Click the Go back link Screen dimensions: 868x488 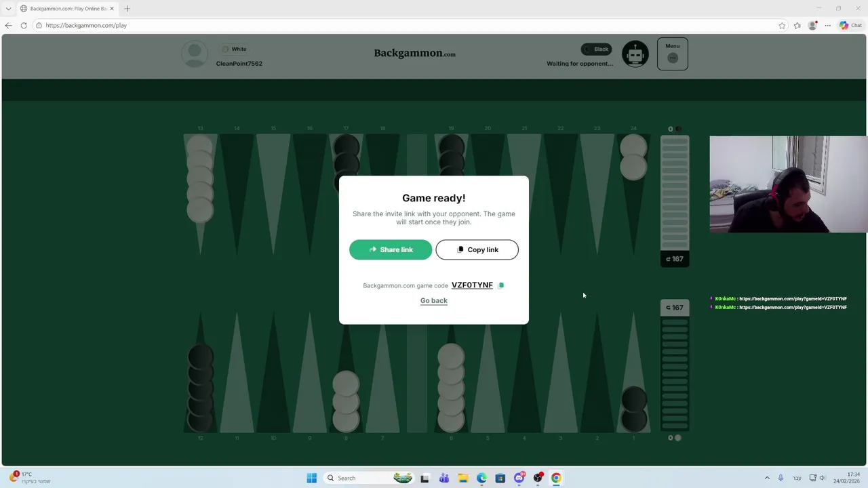pos(434,300)
